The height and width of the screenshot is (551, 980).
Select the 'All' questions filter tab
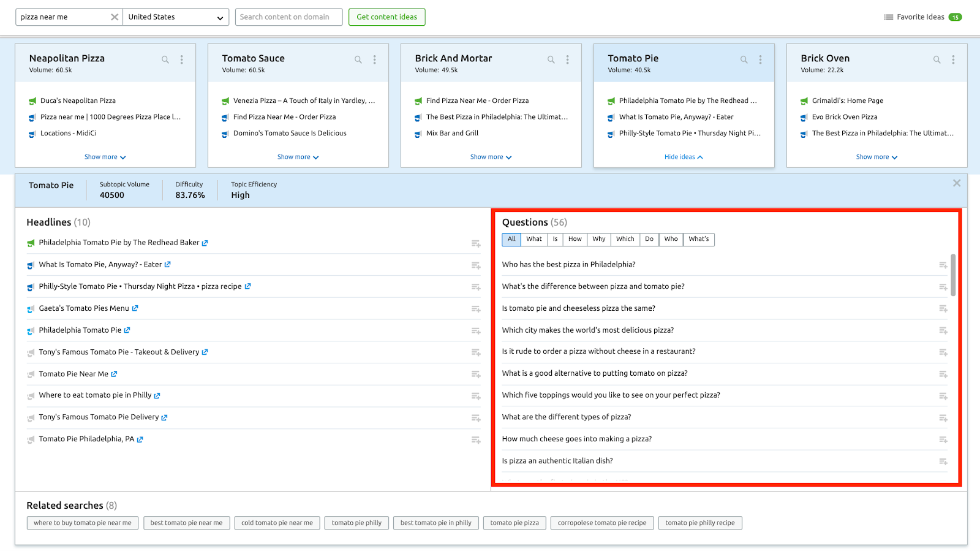pyautogui.click(x=511, y=239)
